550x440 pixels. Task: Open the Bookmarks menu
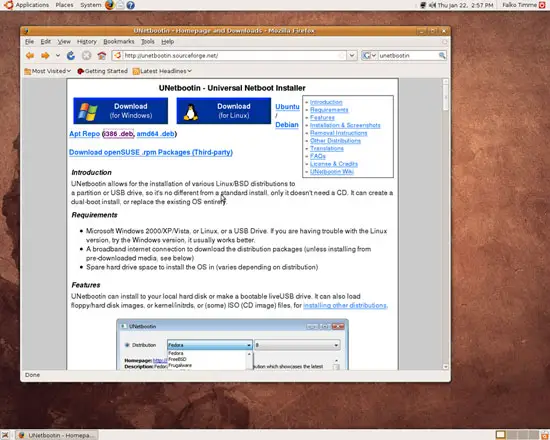click(119, 41)
